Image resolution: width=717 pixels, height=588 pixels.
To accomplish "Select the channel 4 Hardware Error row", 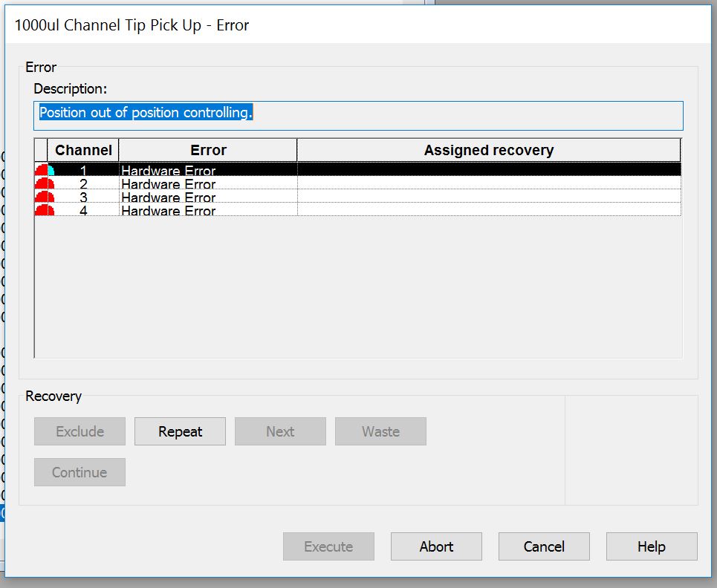I will click(357, 209).
